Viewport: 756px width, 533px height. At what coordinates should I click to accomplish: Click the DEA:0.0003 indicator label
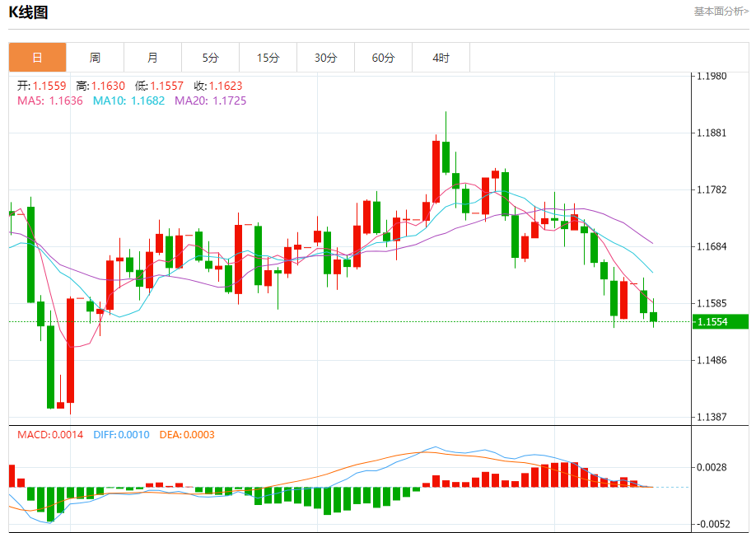click(x=187, y=435)
